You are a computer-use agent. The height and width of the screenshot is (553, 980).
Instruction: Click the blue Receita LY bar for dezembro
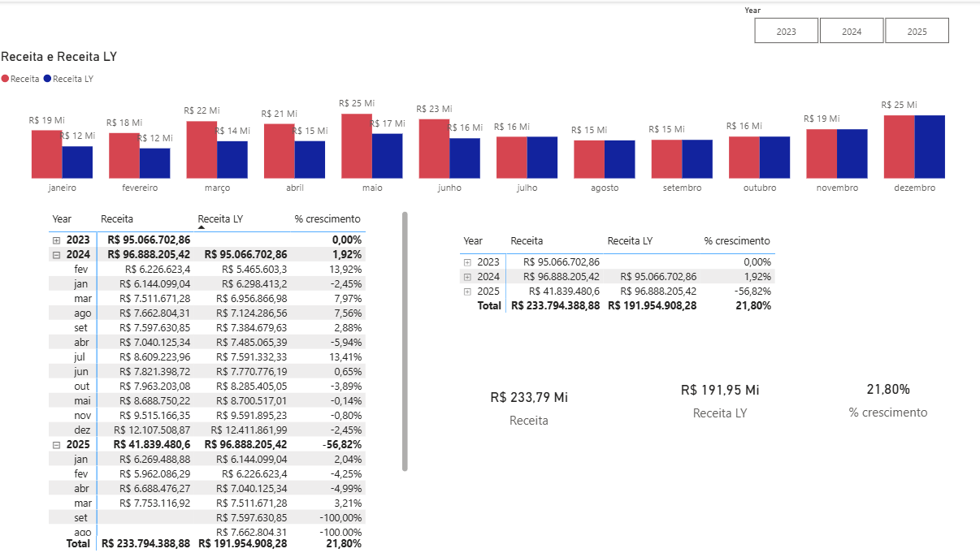(x=930, y=147)
